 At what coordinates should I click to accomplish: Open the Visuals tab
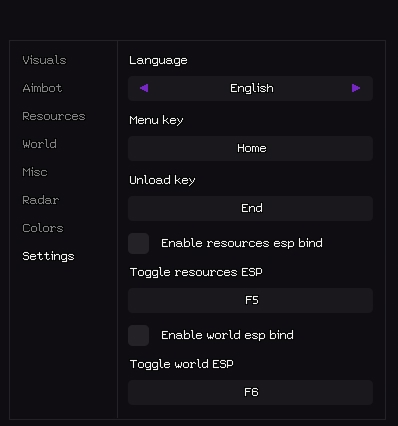(44, 60)
